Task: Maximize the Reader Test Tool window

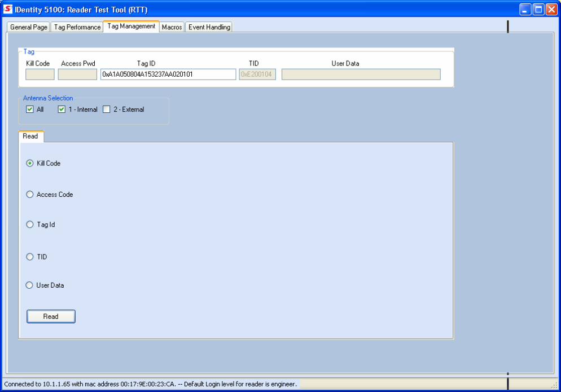Action: (x=538, y=9)
